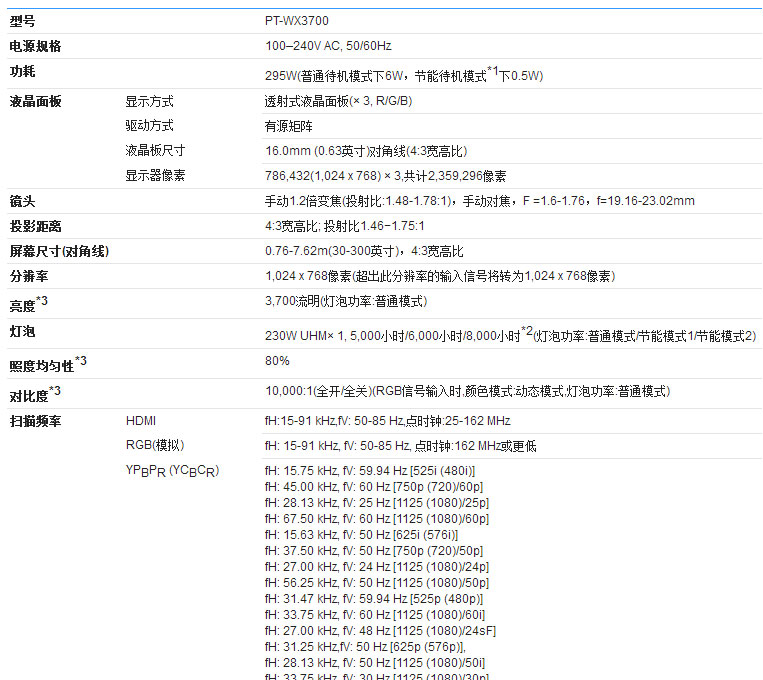The width and height of the screenshot is (763, 680).
Task: Click the 镜头 row label
Action: [22, 201]
